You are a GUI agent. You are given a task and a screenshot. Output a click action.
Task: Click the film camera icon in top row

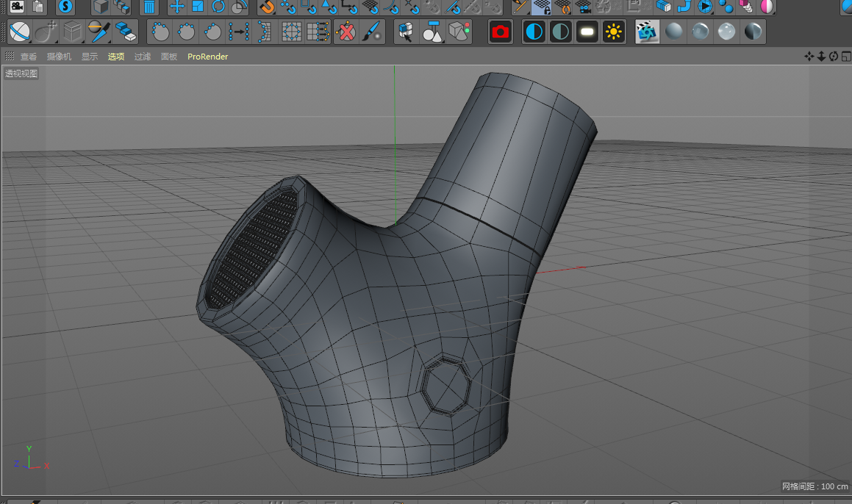18,7
